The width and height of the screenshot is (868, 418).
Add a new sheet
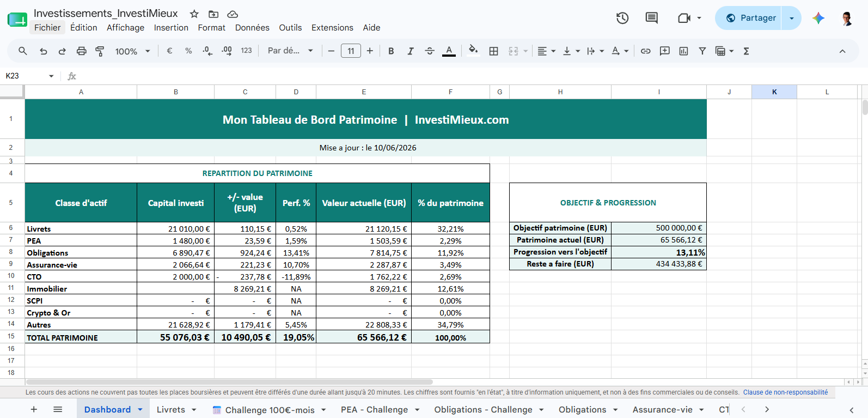[x=34, y=409]
